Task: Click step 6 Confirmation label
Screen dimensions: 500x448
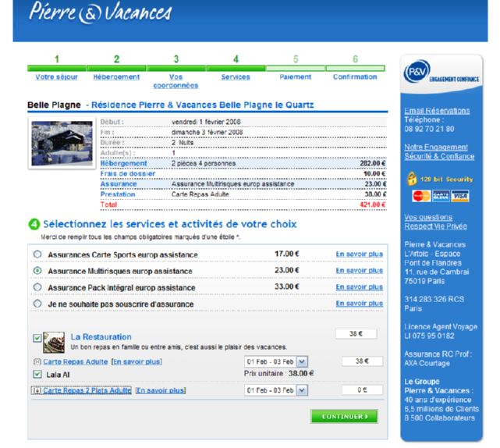Action: 355,77
